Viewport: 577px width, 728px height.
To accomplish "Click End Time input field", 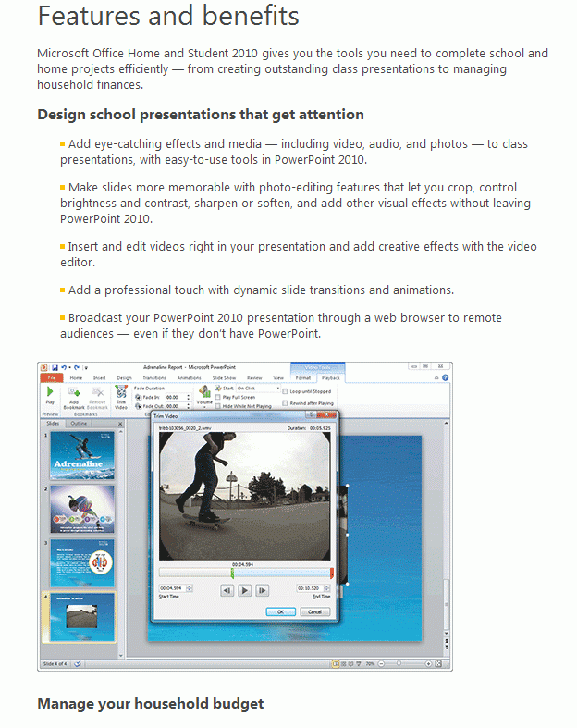I will pyautogui.click(x=310, y=588).
